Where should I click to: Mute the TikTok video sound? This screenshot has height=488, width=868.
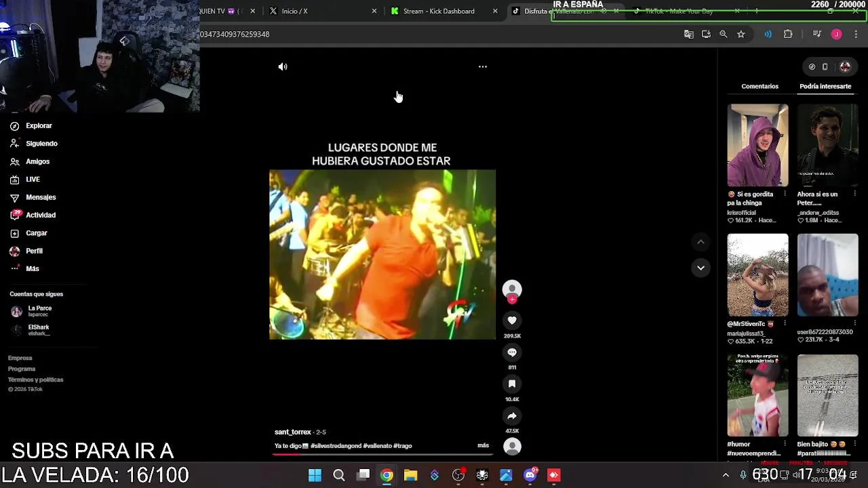[283, 66]
